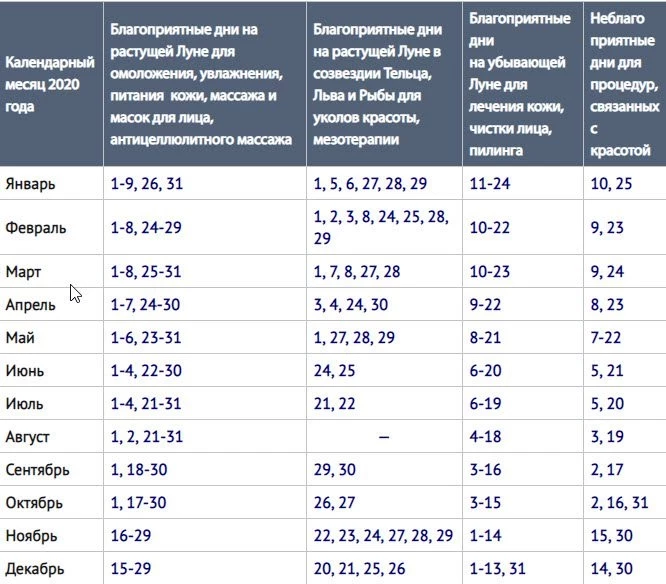This screenshot has width=666, height=584.
Task: Select the уколов красоты, мезотерапии column header
Action: coord(383,84)
